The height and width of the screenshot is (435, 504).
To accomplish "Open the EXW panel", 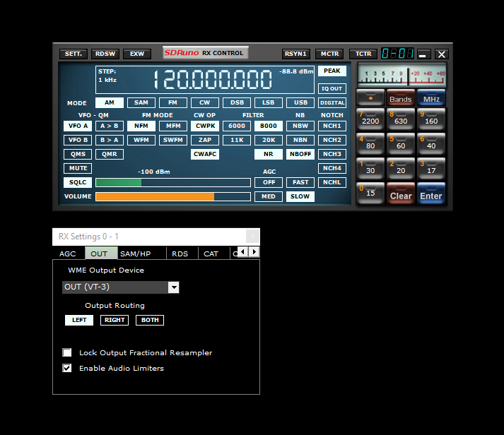I will point(137,54).
